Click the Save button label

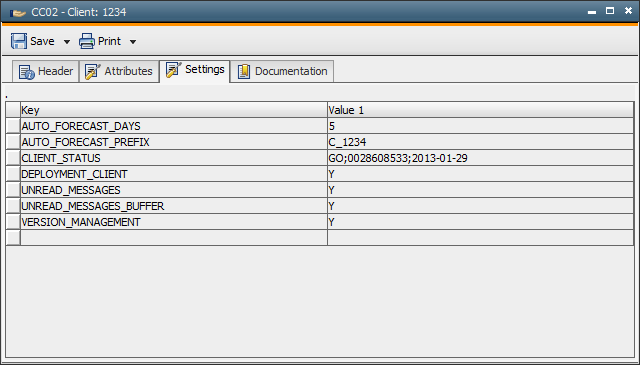[42, 41]
